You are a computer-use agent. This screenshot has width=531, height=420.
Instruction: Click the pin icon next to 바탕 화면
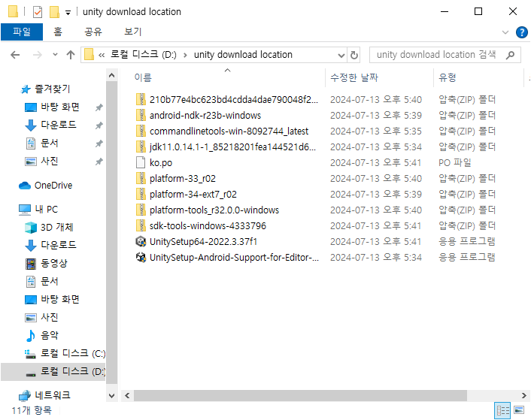(99, 107)
